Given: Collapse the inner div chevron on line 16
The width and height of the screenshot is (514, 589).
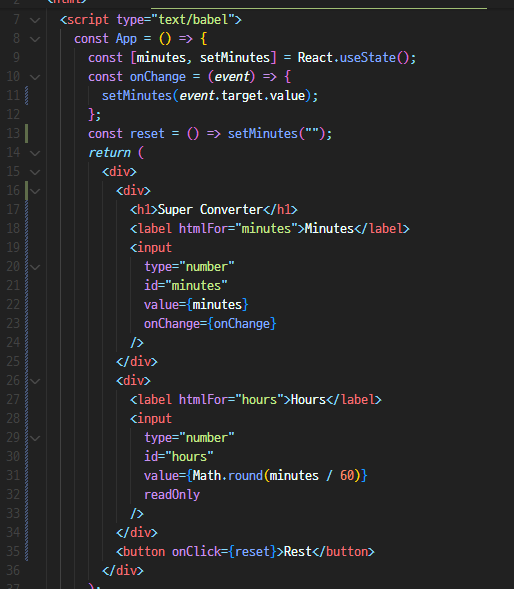Looking at the screenshot, I should 35,191.
